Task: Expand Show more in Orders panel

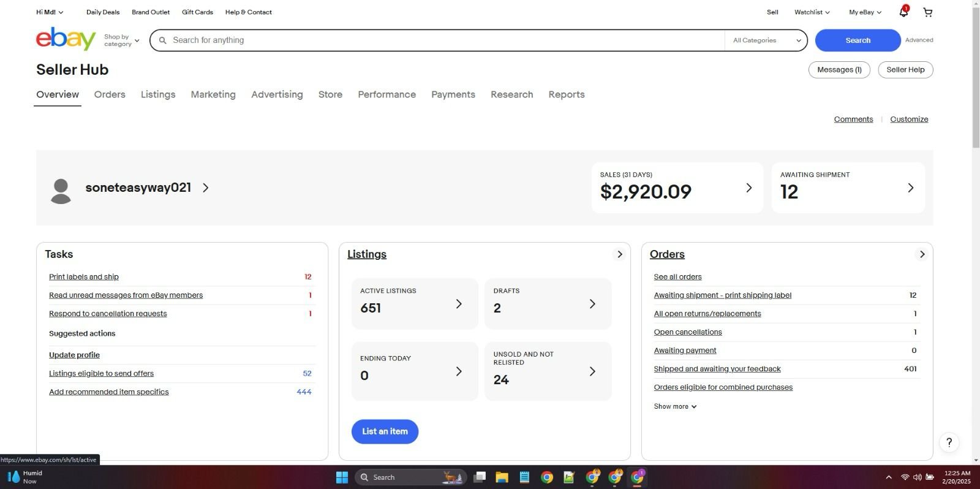Action: tap(675, 406)
